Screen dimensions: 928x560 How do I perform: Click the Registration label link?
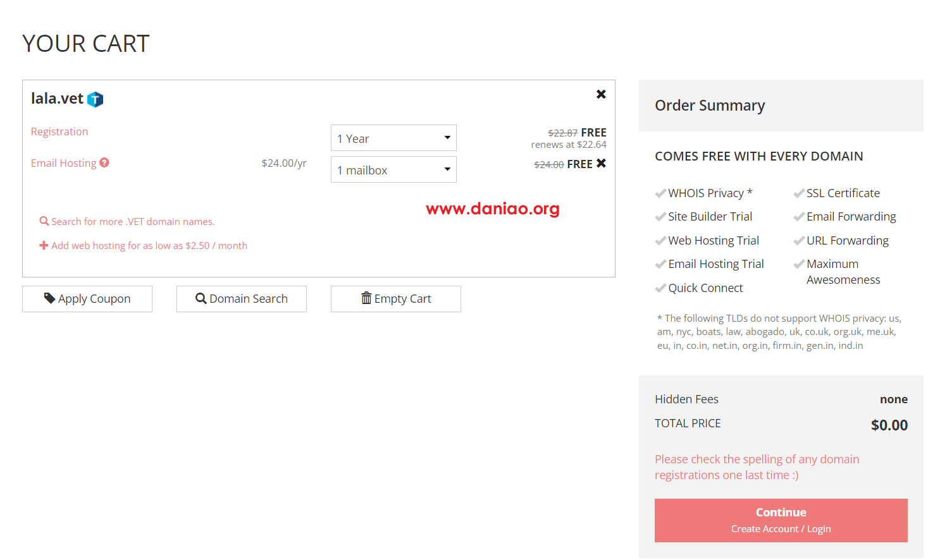[x=59, y=131]
